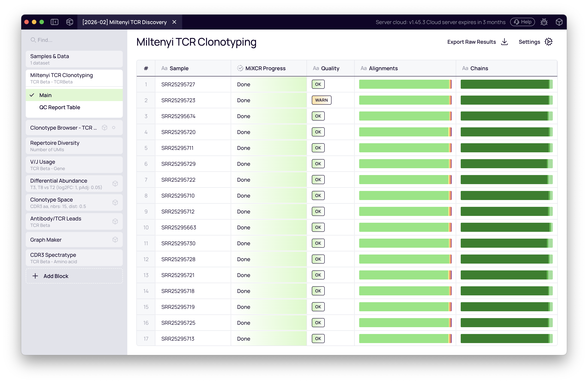Click the bug report icon in the title bar
This screenshot has height=383, width=588.
tap(544, 22)
